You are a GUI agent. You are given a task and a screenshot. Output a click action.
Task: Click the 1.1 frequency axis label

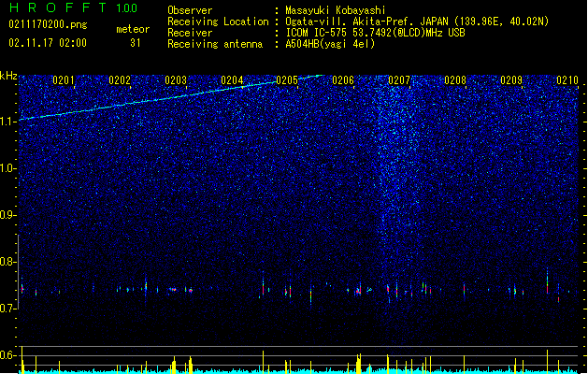[8, 122]
